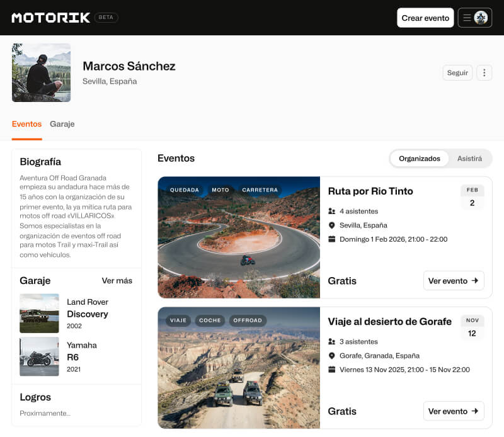Toggle Seguir to follow Marcos Sánchez
The width and height of the screenshot is (504, 437).
457,72
